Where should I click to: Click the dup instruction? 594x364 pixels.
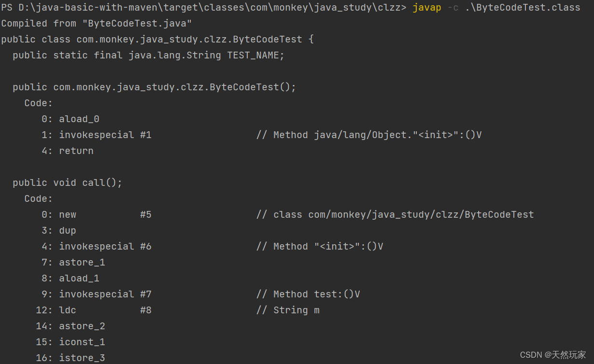point(68,231)
